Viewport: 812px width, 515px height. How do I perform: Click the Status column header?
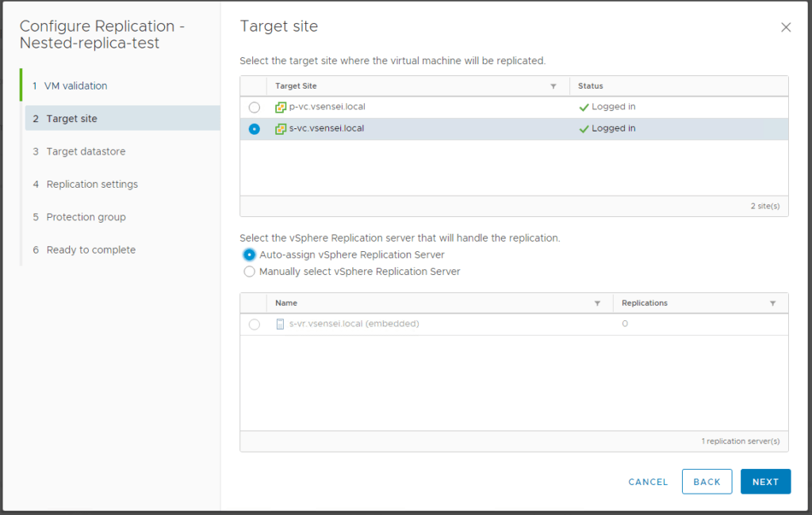pyautogui.click(x=591, y=86)
